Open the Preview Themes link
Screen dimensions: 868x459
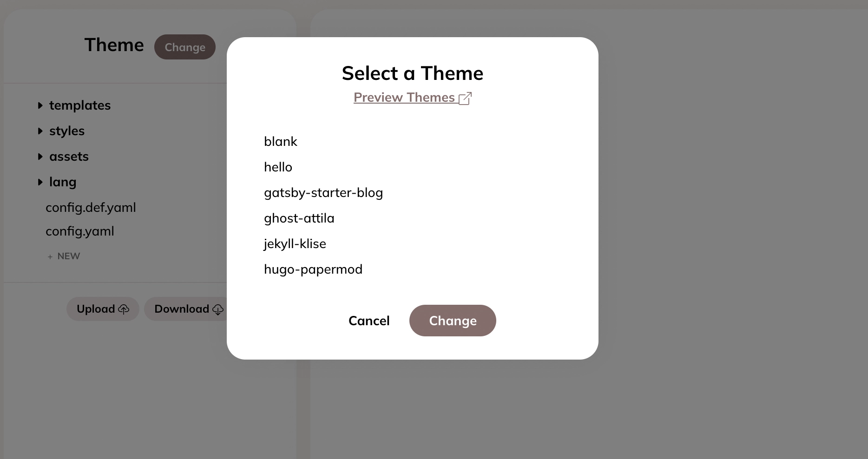(404, 98)
